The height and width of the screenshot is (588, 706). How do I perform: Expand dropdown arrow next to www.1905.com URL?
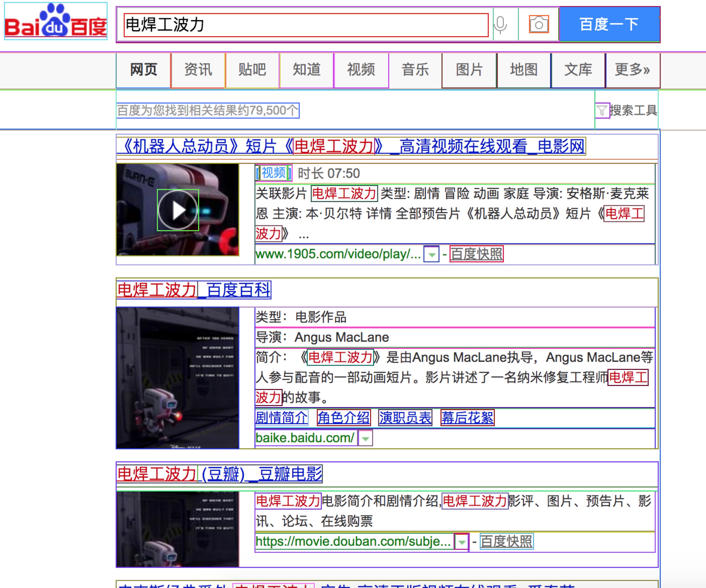432,254
